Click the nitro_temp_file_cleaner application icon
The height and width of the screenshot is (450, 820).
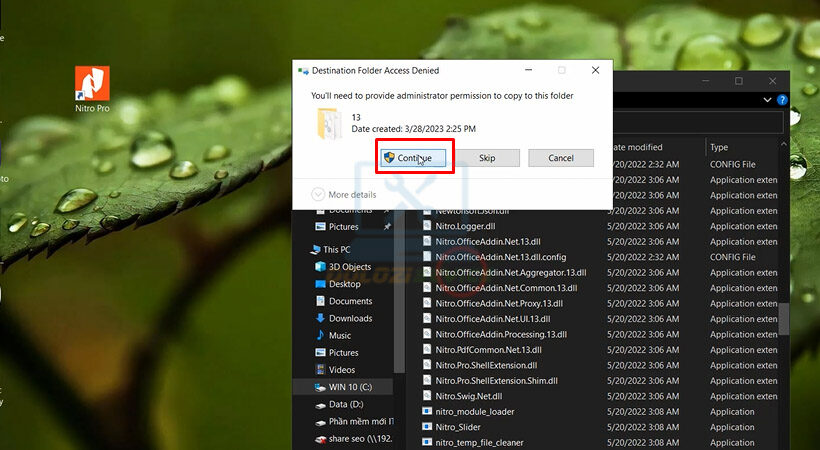pos(427,442)
